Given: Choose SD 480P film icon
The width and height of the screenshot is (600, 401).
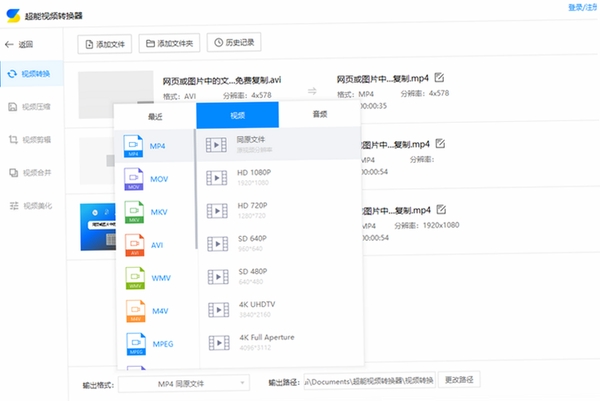Looking at the screenshot, I should [x=218, y=277].
